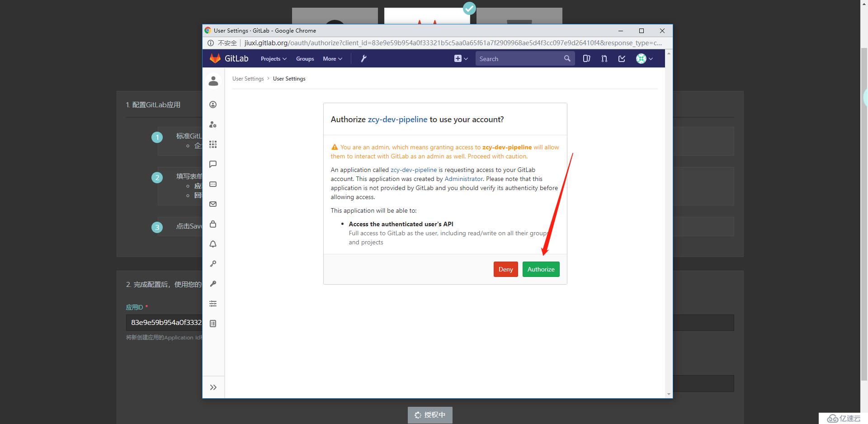This screenshot has height=424, width=868.
Task: Click '1. 配置GitLab应用' heading in background
Action: click(153, 105)
